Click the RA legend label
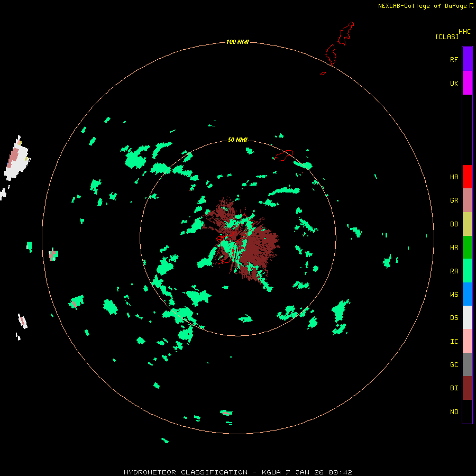The image size is (476, 476). [x=454, y=271]
